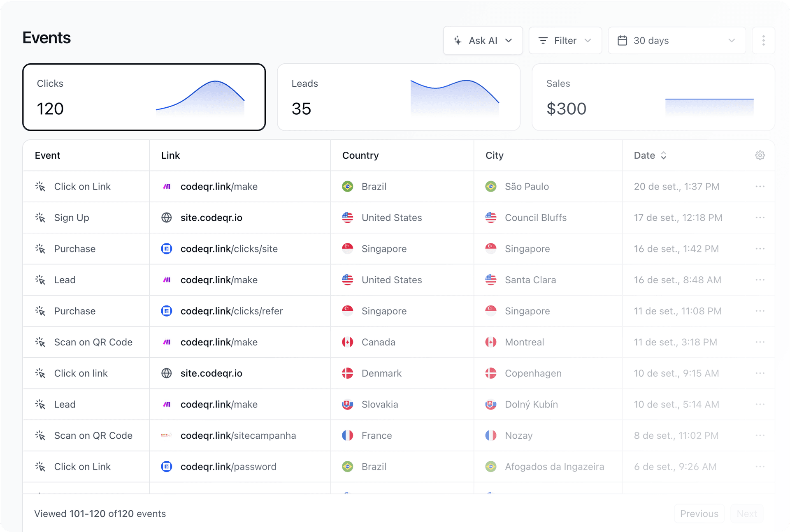Click the cursor icon next to Sign Up event
Image resolution: width=790 pixels, height=532 pixels.
[x=40, y=217]
